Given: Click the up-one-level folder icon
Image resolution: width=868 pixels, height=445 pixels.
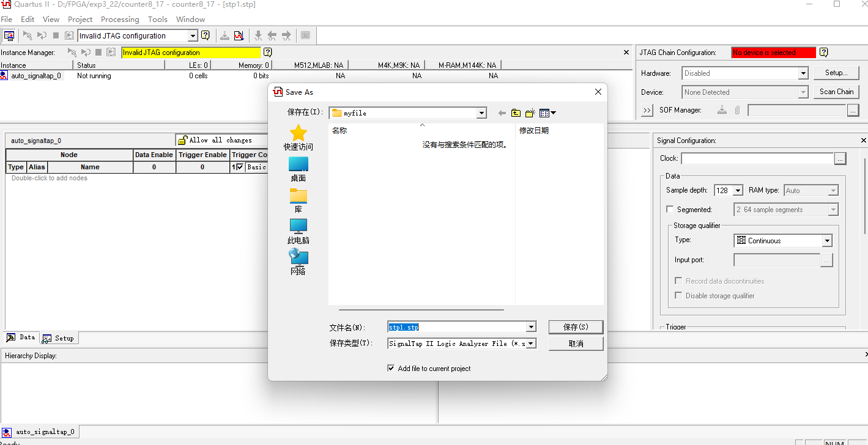Looking at the screenshot, I should [x=516, y=112].
